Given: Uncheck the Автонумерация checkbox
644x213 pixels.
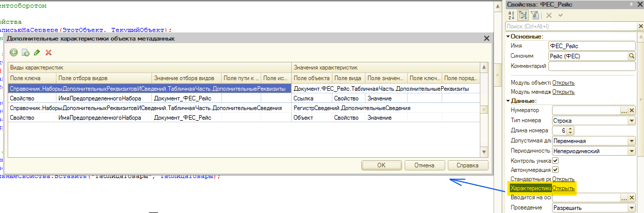Looking at the screenshot, I should point(556,169).
